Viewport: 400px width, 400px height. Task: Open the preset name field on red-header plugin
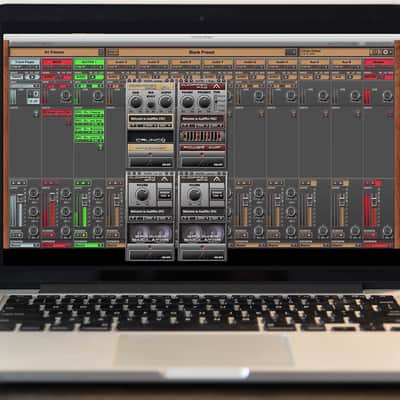point(202,119)
